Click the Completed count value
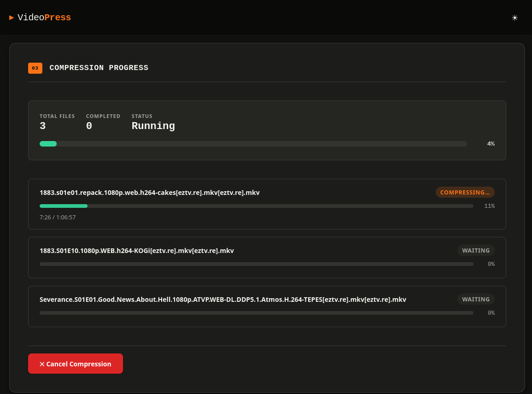Image resolution: width=532 pixels, height=394 pixels. click(89, 126)
